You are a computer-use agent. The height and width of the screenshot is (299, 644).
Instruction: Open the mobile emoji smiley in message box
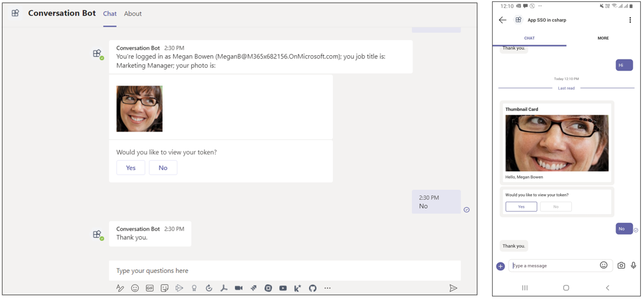click(603, 266)
